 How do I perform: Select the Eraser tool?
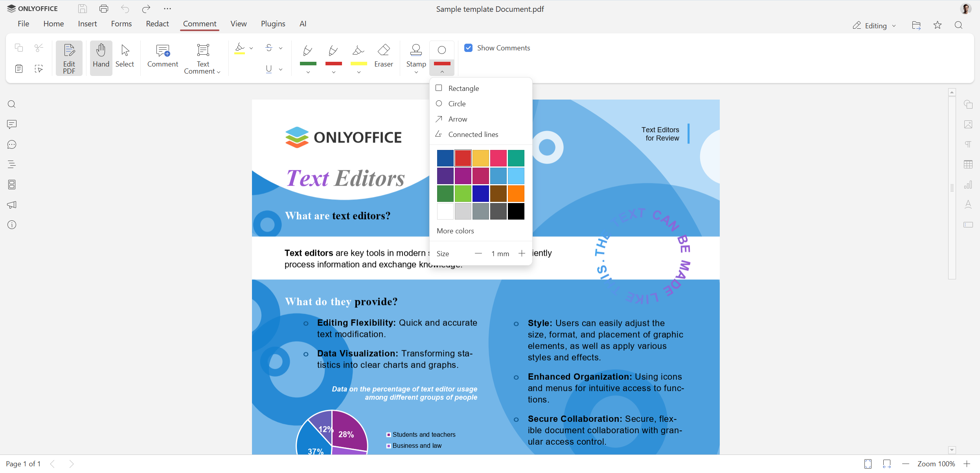pos(383,56)
